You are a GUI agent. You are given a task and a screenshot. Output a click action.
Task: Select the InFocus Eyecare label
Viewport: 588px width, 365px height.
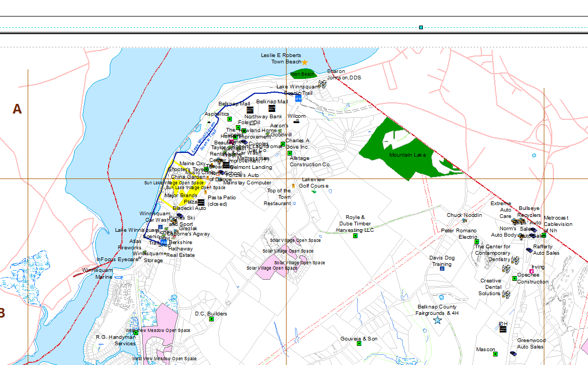(117, 259)
